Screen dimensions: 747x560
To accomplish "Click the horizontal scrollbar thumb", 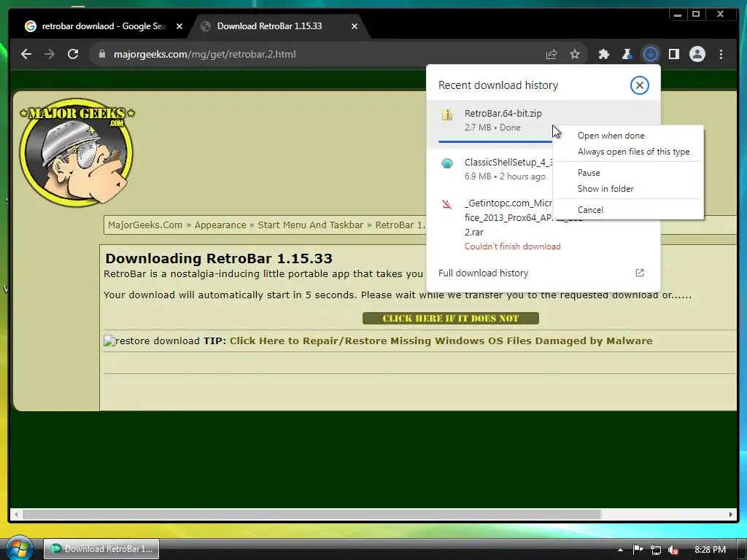I will click(311, 515).
